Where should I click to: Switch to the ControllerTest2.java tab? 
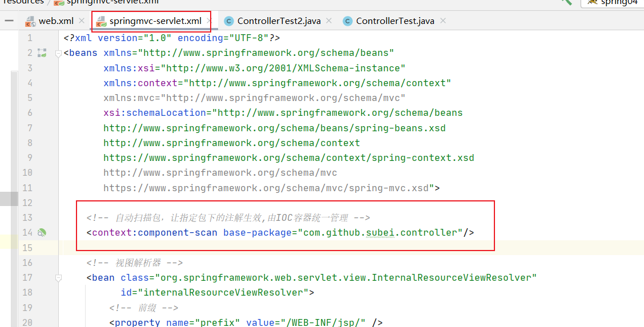pyautogui.click(x=279, y=21)
